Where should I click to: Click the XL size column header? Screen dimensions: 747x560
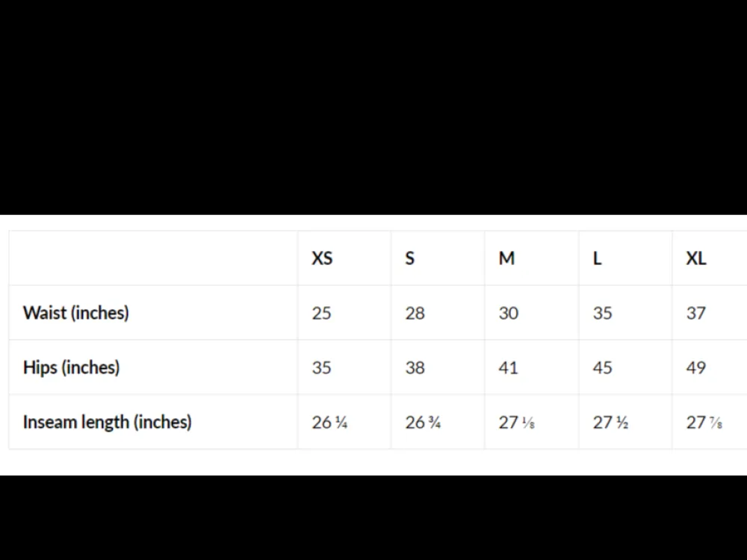point(696,258)
